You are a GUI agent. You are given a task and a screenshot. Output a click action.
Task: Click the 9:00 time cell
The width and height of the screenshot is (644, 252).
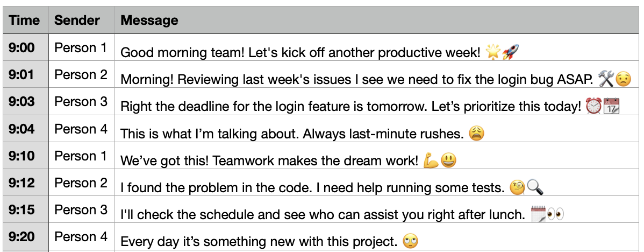(x=22, y=48)
